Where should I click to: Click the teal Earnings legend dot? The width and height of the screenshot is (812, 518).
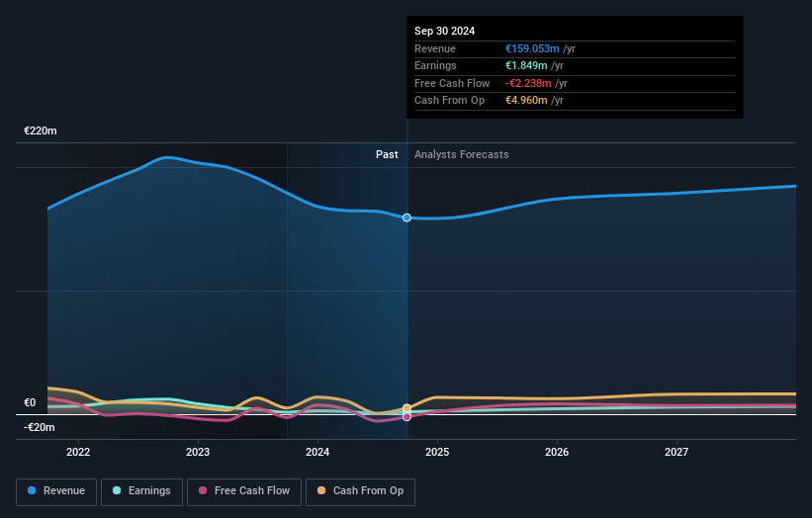point(117,490)
